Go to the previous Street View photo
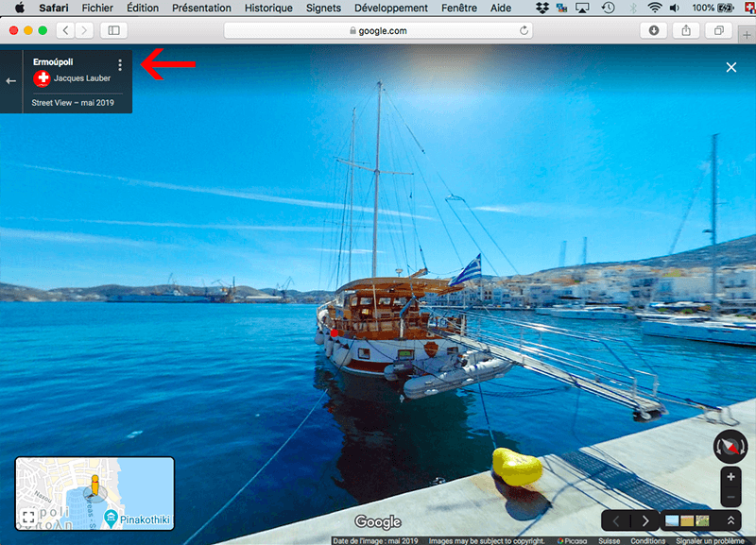Image resolution: width=756 pixels, height=545 pixels. pos(616,520)
